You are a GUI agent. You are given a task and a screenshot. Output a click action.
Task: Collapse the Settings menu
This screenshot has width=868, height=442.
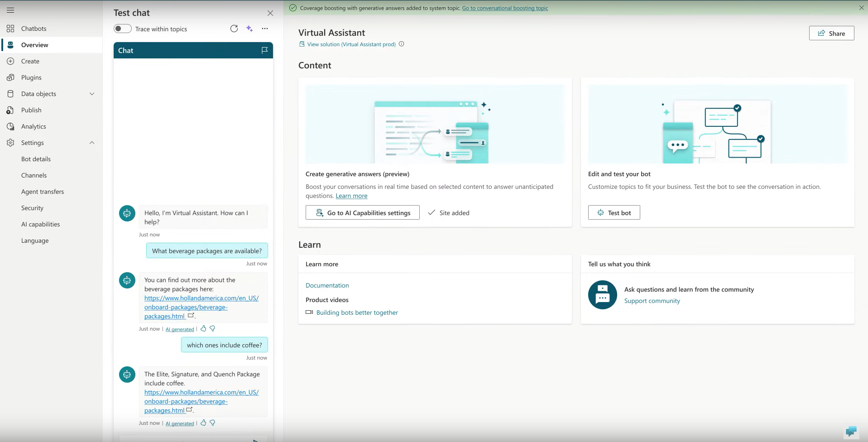(x=92, y=143)
